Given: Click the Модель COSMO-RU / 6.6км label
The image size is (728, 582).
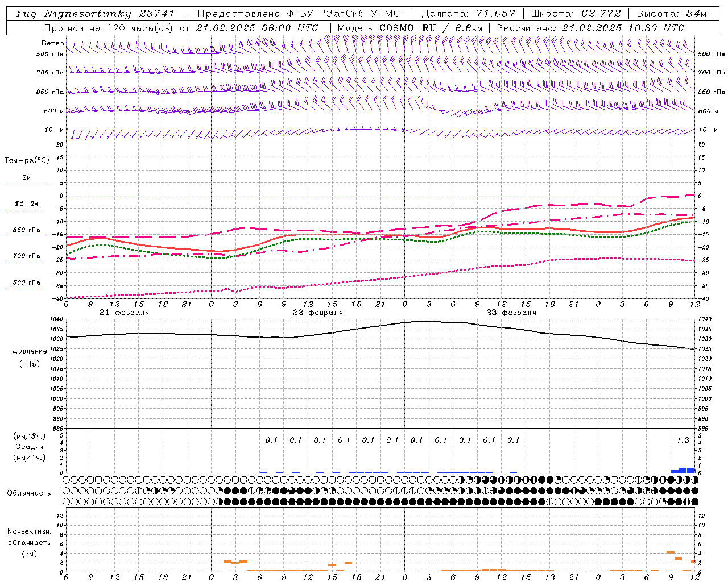Looking at the screenshot, I should point(409,28).
